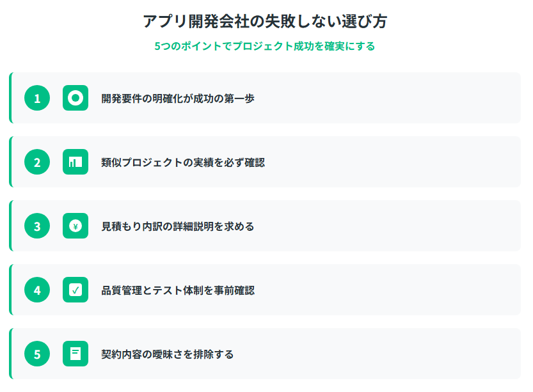Click the text 類似プロジェクトの実績を必ず確認
This screenshot has width=533, height=392.
[x=183, y=162]
